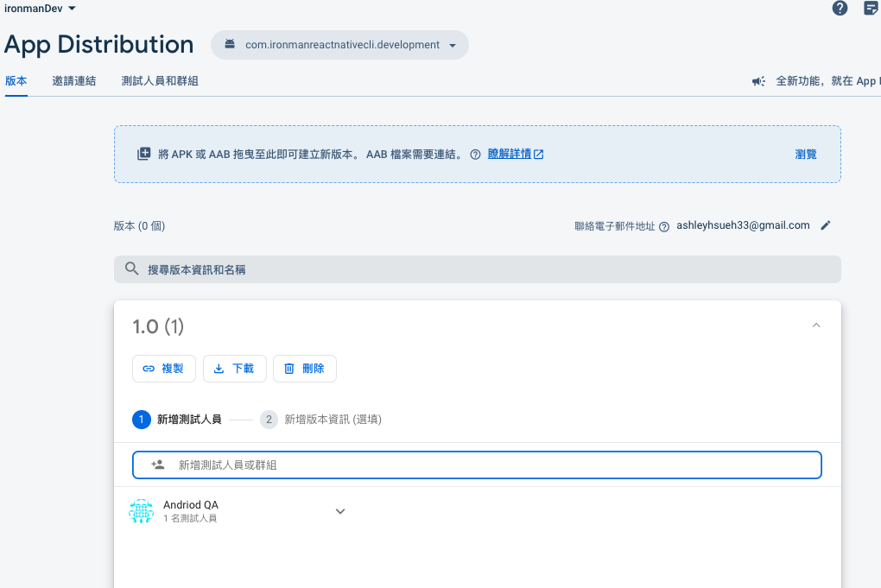Click the help icon next to AAB 檔案需要連結
Viewport: 881px width, 588px height.
[x=475, y=155]
